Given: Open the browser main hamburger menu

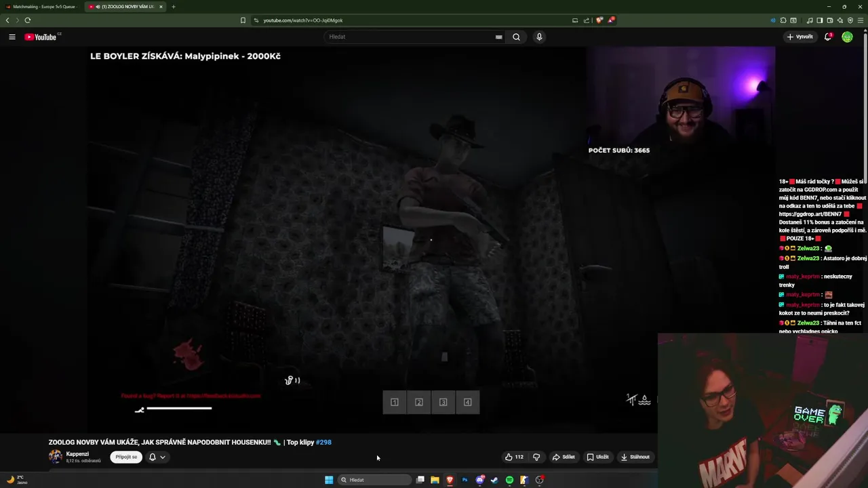Looking at the screenshot, I should pyautogui.click(x=861, y=20).
